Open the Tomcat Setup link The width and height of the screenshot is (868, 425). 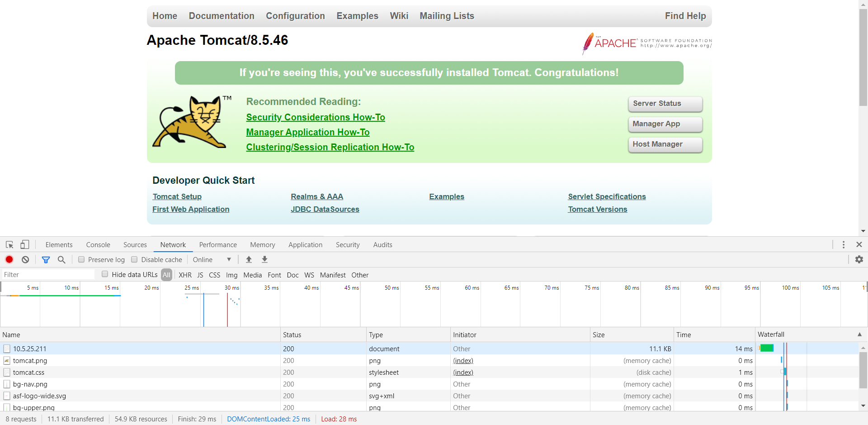177,196
